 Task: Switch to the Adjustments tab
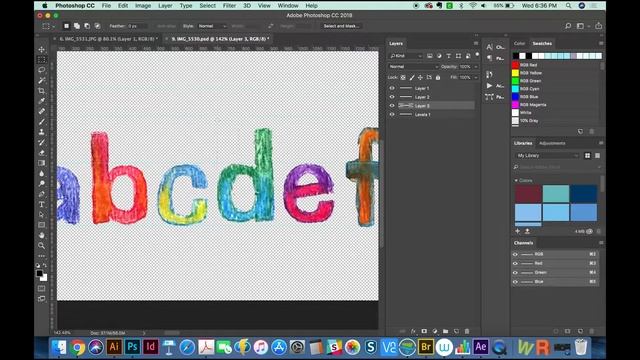pyautogui.click(x=552, y=143)
